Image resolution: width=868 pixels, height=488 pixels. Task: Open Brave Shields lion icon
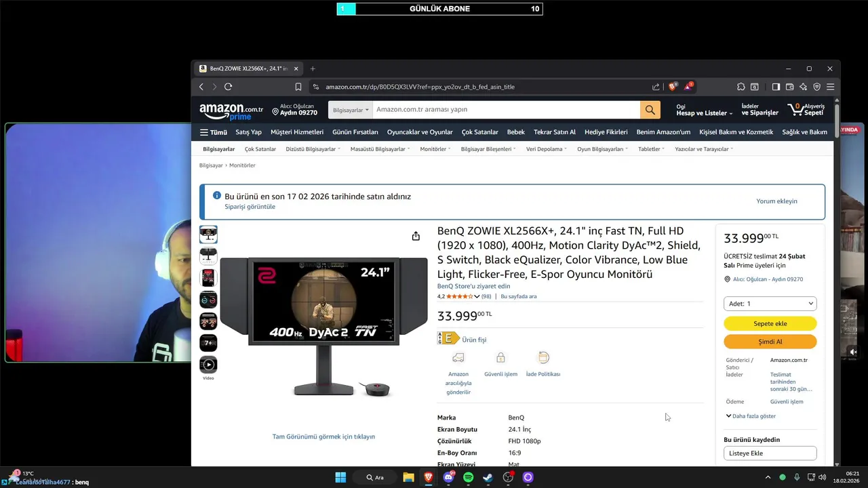[x=673, y=87]
